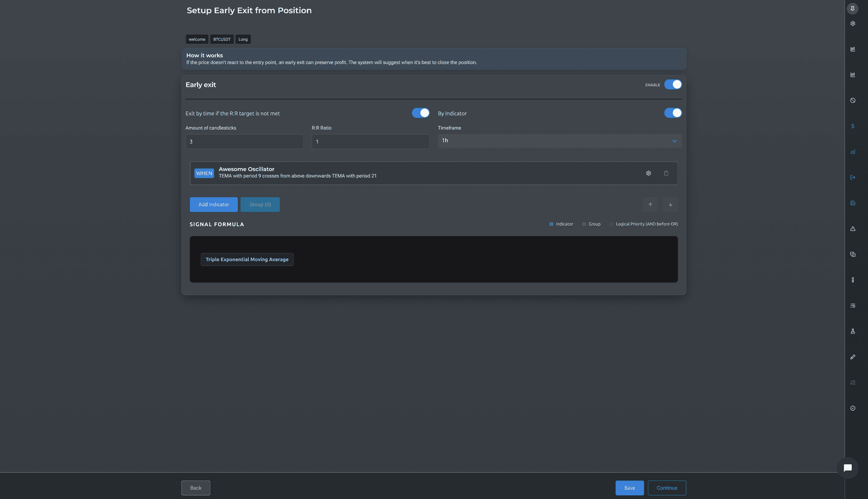Click the Long tag
Screen dimensions: 868x499
tap(243, 39)
